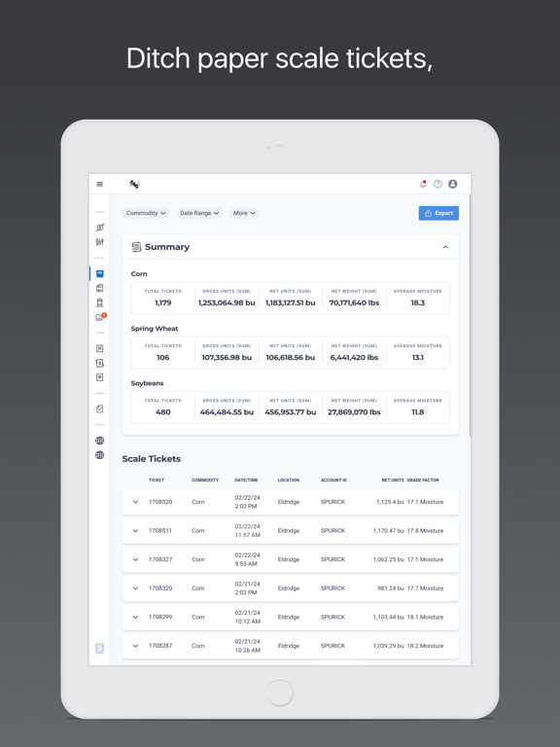Image resolution: width=560 pixels, height=747 pixels.
Task: Click the 17.8 Moisture grade factor
Action: pos(425,531)
